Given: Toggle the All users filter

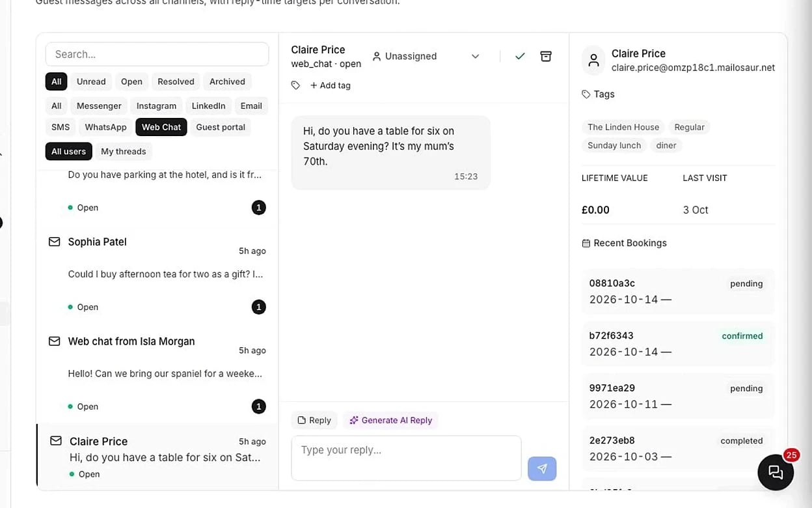Looking at the screenshot, I should click(x=68, y=151).
